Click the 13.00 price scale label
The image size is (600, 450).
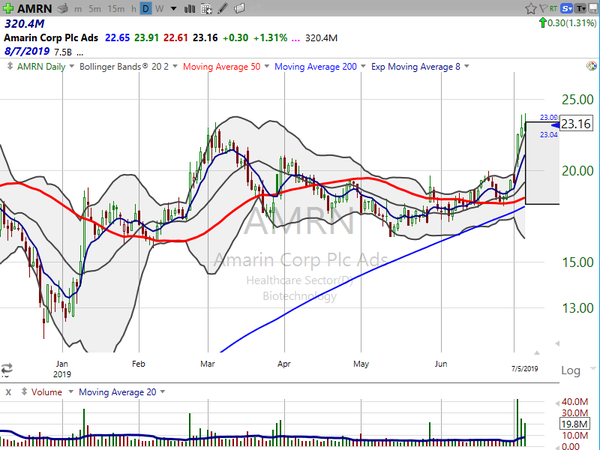(x=577, y=308)
